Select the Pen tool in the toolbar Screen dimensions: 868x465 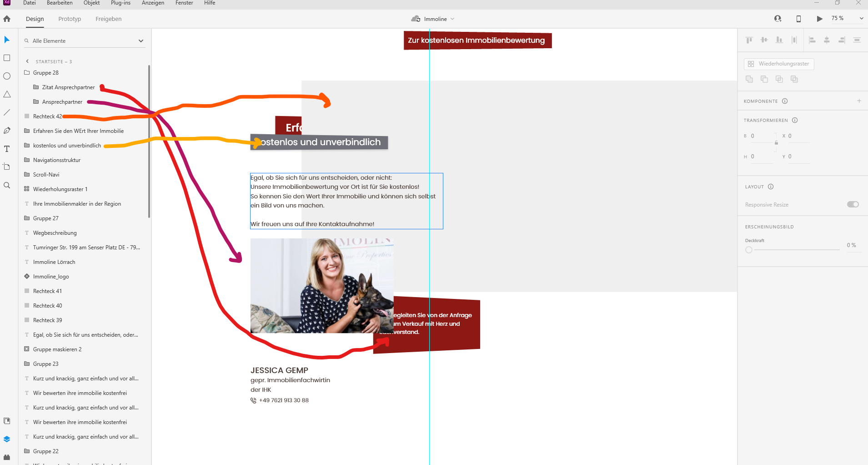7,131
